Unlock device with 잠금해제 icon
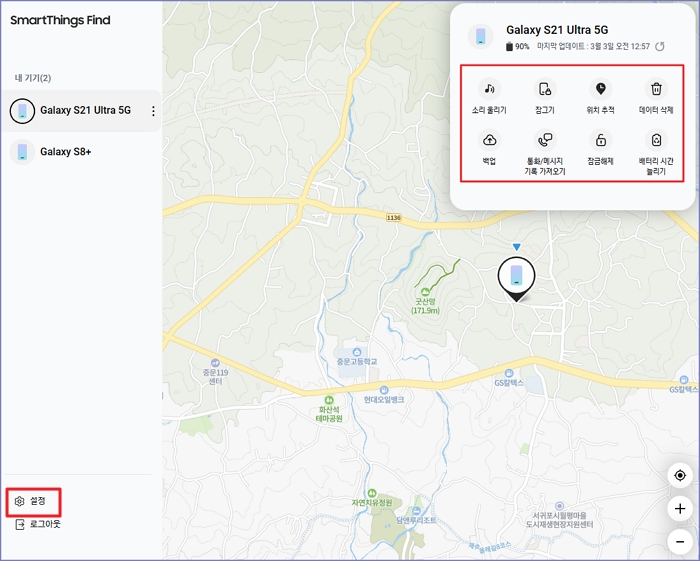700x561 pixels. (x=600, y=140)
